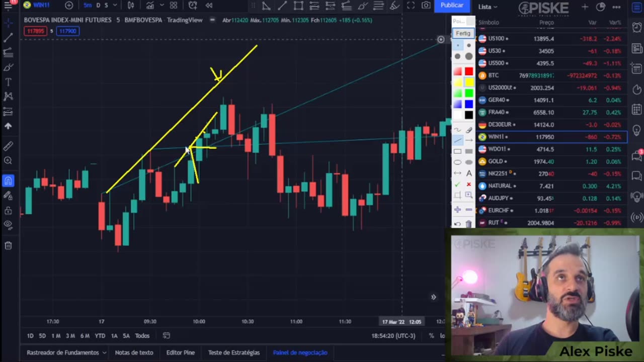
Task: Select the brush tool in the top favorites bar
Action: click(362, 6)
